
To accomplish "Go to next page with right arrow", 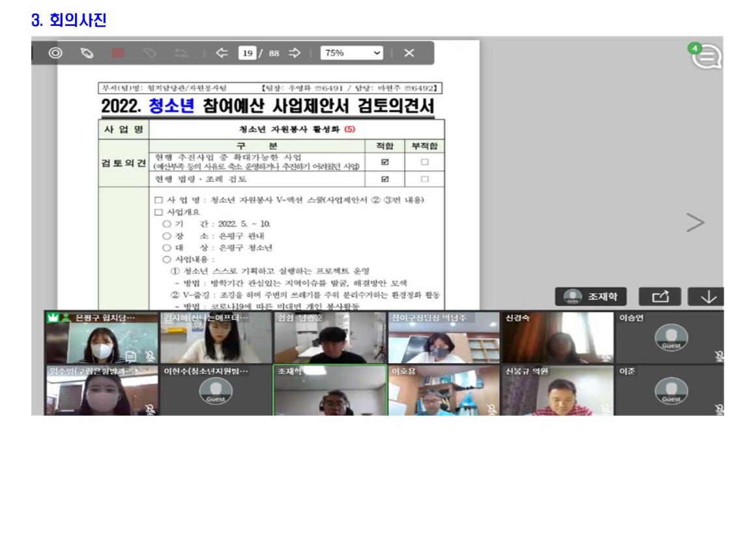I will (293, 53).
